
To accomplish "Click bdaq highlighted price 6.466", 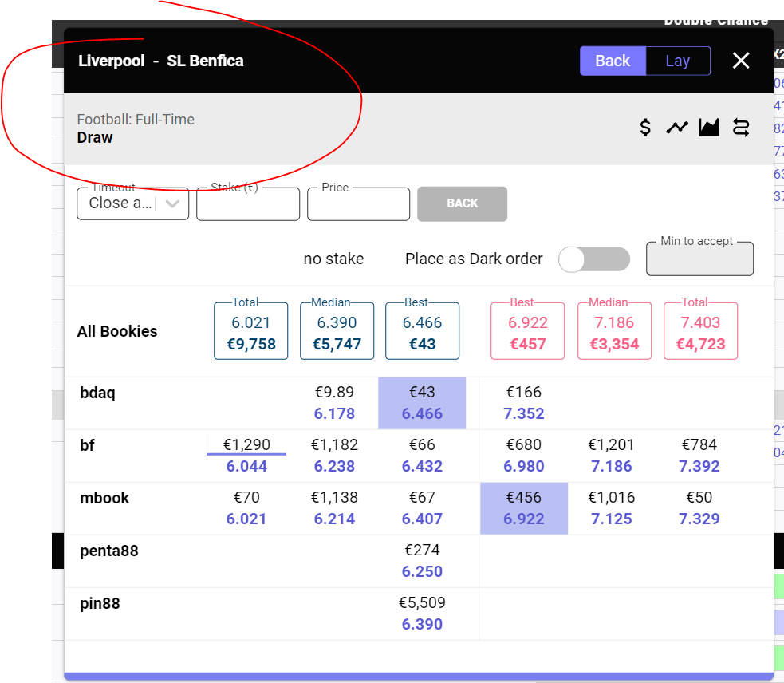I will pos(422,414).
